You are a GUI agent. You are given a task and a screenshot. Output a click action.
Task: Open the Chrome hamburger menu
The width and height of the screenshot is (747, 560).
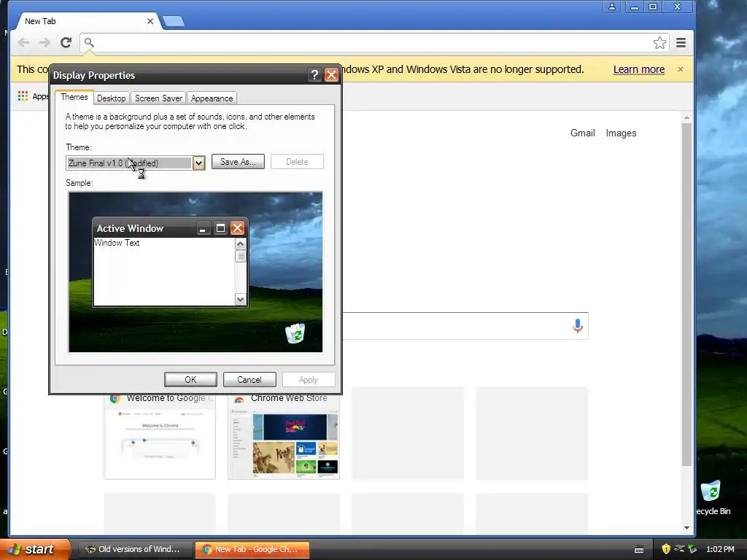coord(681,43)
